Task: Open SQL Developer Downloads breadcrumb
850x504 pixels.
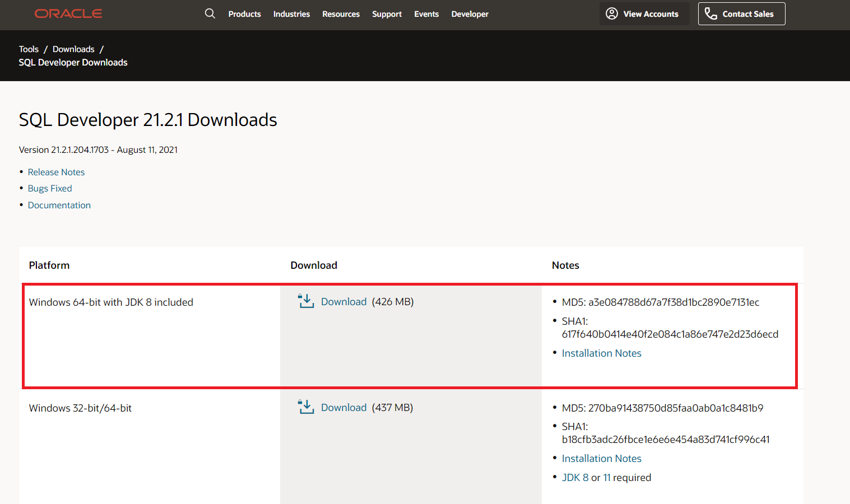Action: point(73,63)
